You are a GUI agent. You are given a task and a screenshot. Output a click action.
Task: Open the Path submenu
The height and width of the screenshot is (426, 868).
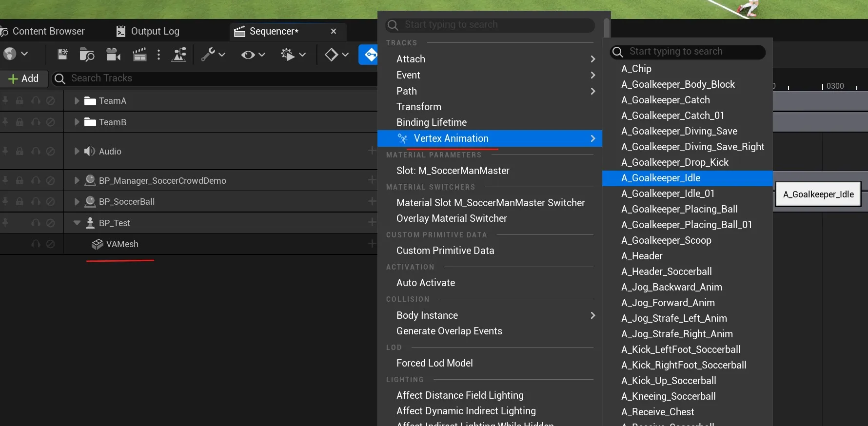point(490,91)
